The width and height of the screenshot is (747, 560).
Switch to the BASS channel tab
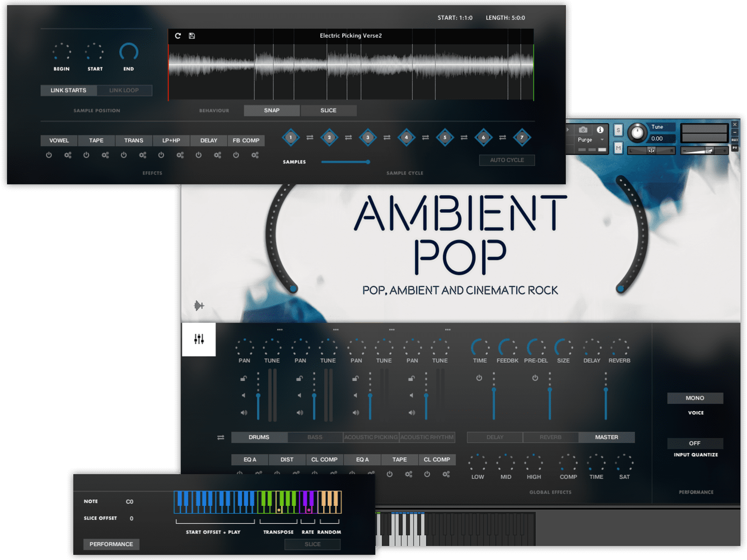pyautogui.click(x=315, y=437)
